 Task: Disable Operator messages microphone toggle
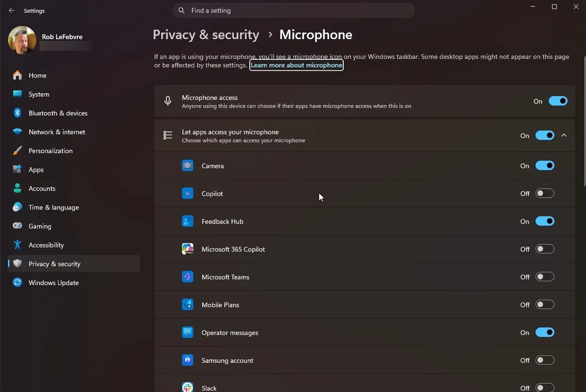(x=545, y=333)
